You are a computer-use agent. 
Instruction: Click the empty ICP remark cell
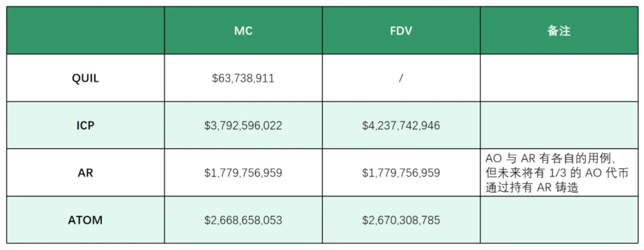(559, 125)
